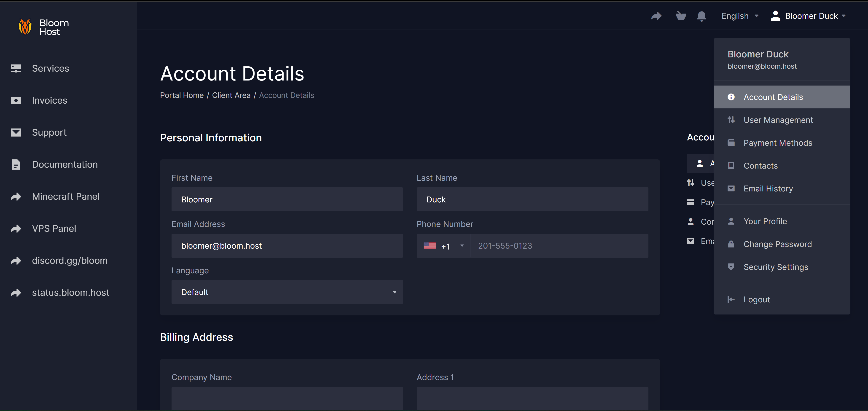Click the share arrow icon in header
Screen dimensions: 868x411
coord(656,16)
